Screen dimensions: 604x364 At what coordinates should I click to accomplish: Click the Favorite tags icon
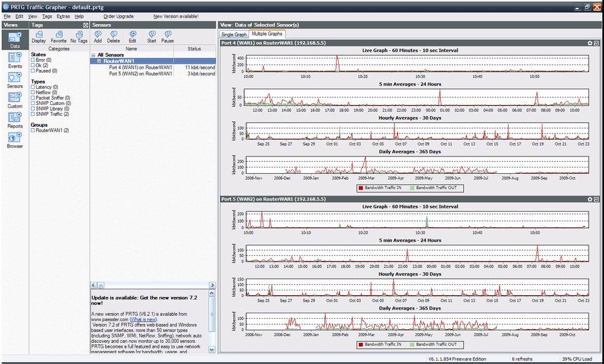click(59, 37)
